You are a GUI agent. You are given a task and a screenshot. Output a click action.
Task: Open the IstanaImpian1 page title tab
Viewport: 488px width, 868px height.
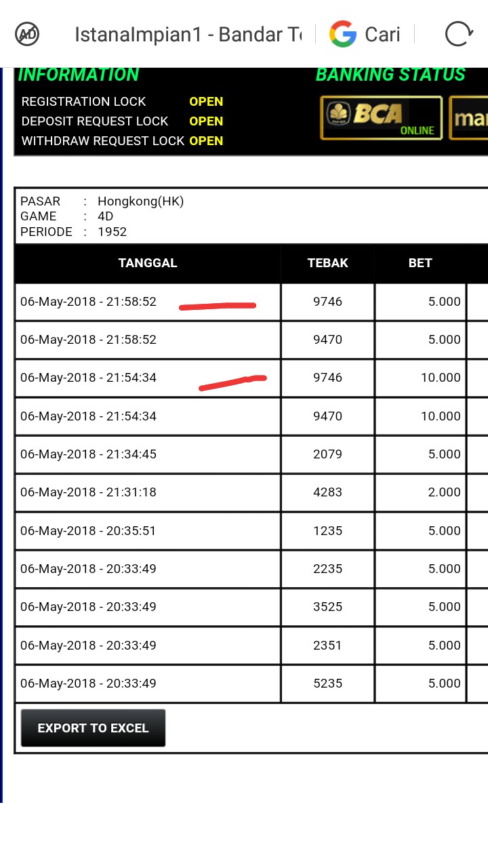(x=188, y=34)
